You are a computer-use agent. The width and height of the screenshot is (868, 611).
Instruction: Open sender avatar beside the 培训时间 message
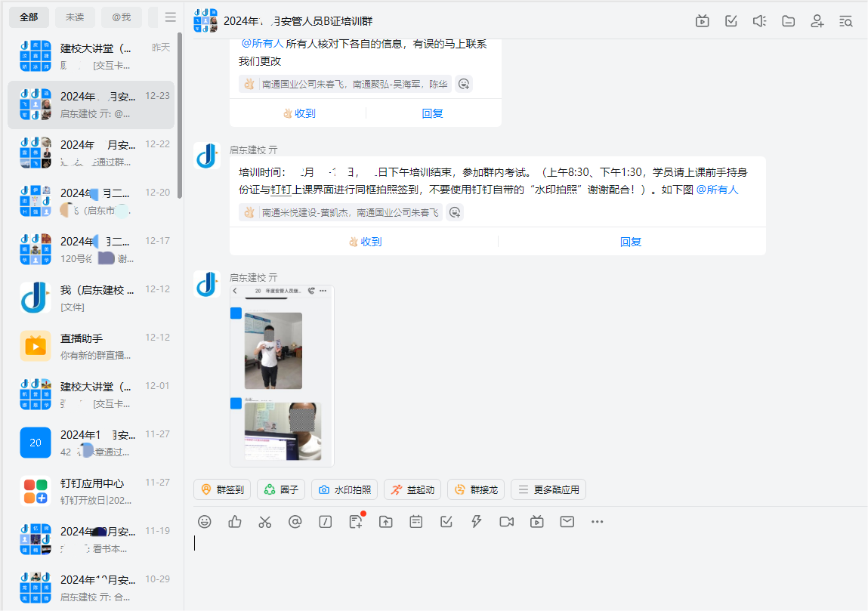pyautogui.click(x=207, y=156)
